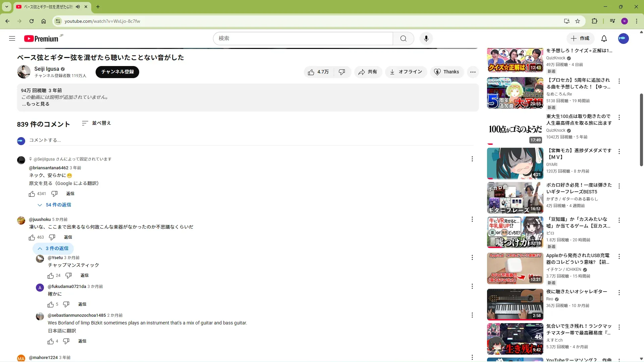The height and width of the screenshot is (362, 644).
Task: Open the create button menu
Action: tap(580, 39)
